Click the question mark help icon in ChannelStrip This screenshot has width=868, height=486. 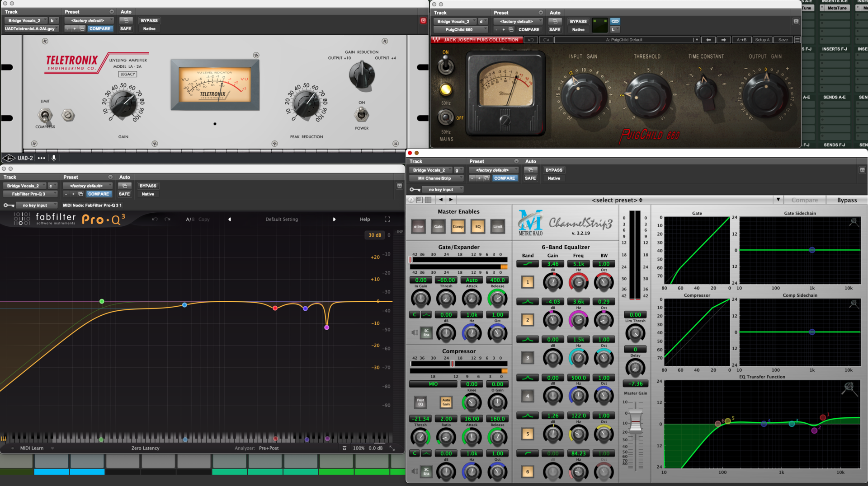410,200
